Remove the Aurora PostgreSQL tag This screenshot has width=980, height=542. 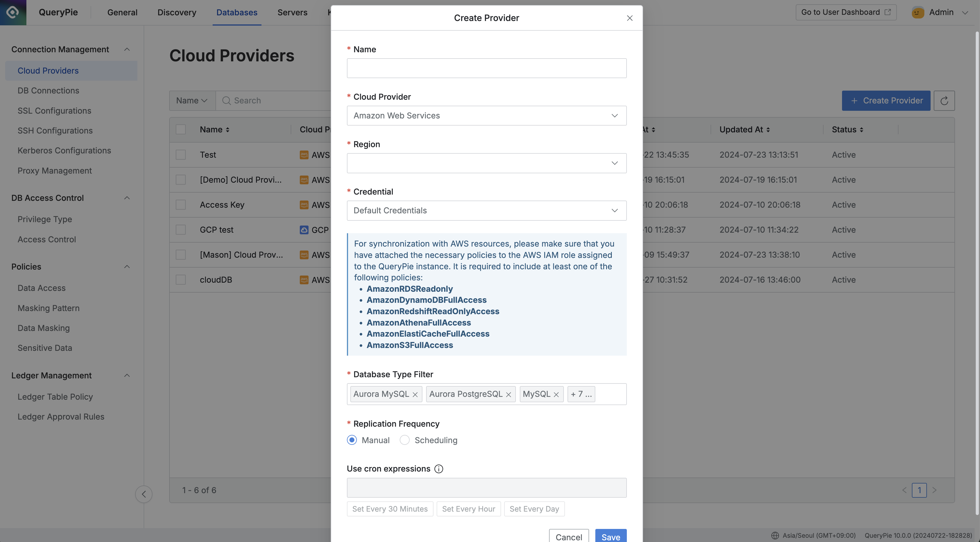508,394
